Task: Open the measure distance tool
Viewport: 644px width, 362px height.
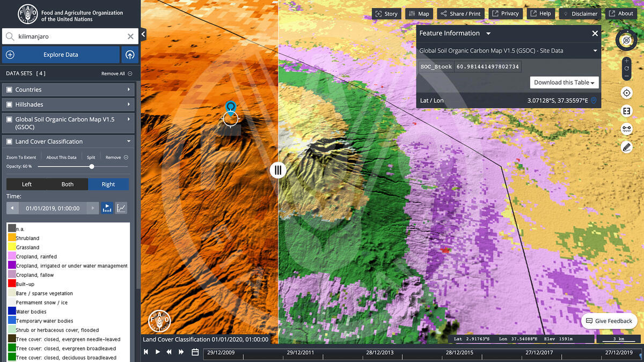Action: tap(626, 129)
